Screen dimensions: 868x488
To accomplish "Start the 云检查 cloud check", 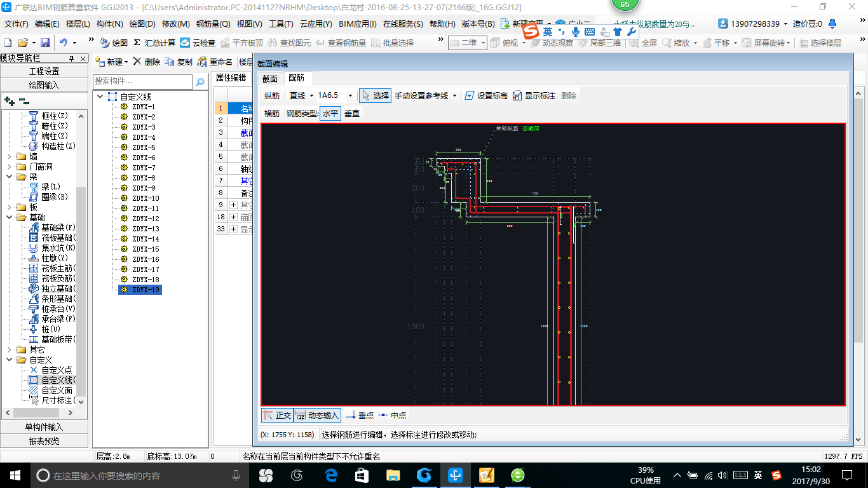I will pyautogui.click(x=198, y=43).
